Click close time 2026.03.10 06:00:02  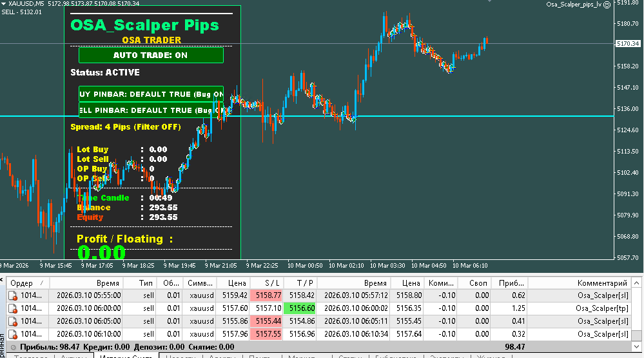(x=356, y=308)
